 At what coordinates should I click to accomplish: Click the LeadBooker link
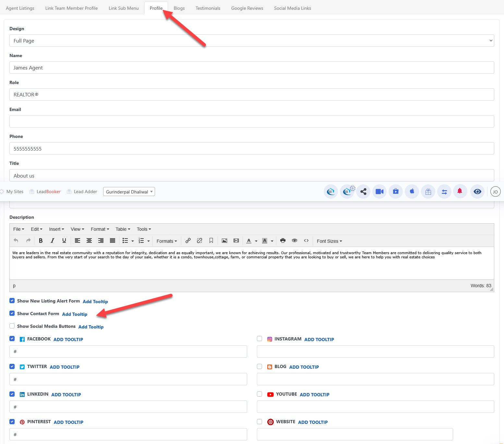[x=48, y=192]
